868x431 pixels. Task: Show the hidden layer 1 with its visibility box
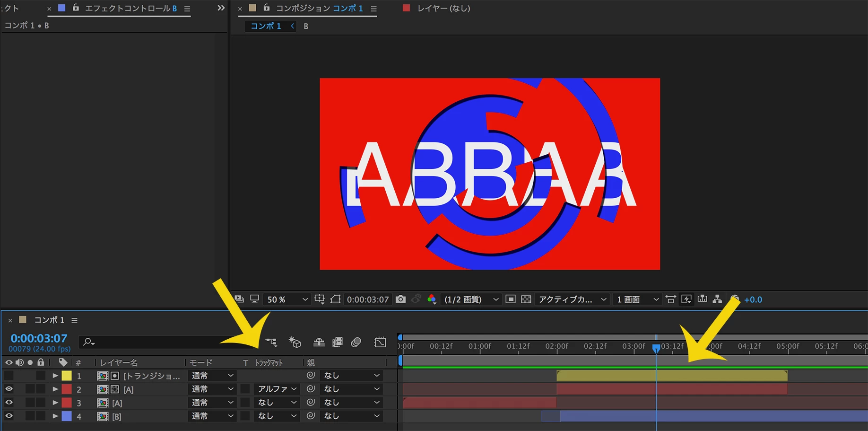coord(9,376)
